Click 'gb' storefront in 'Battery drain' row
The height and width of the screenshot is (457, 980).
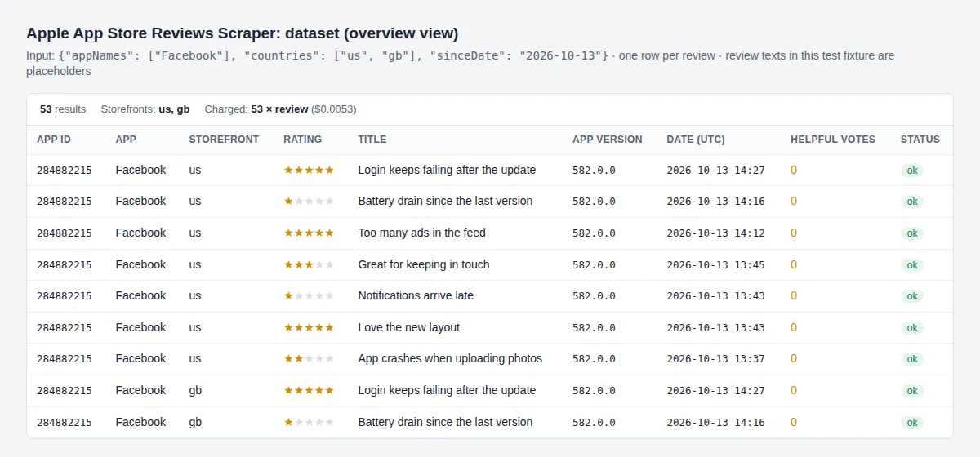click(195, 422)
